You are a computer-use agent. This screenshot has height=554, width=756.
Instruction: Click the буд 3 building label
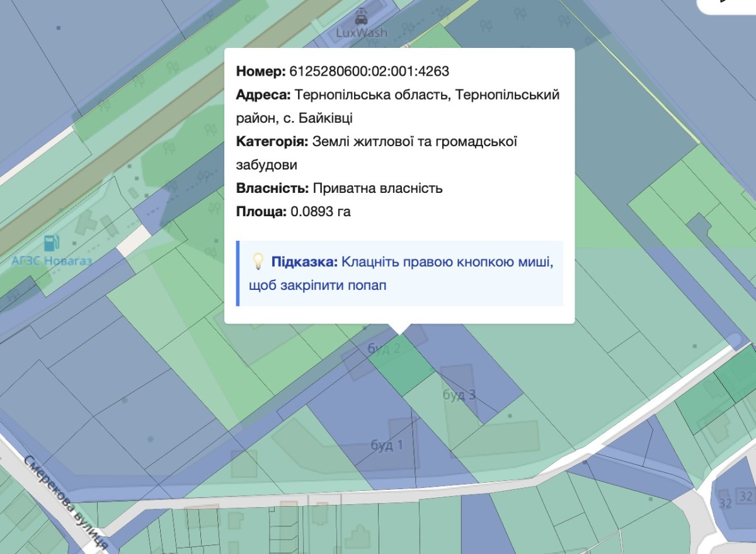pyautogui.click(x=459, y=395)
